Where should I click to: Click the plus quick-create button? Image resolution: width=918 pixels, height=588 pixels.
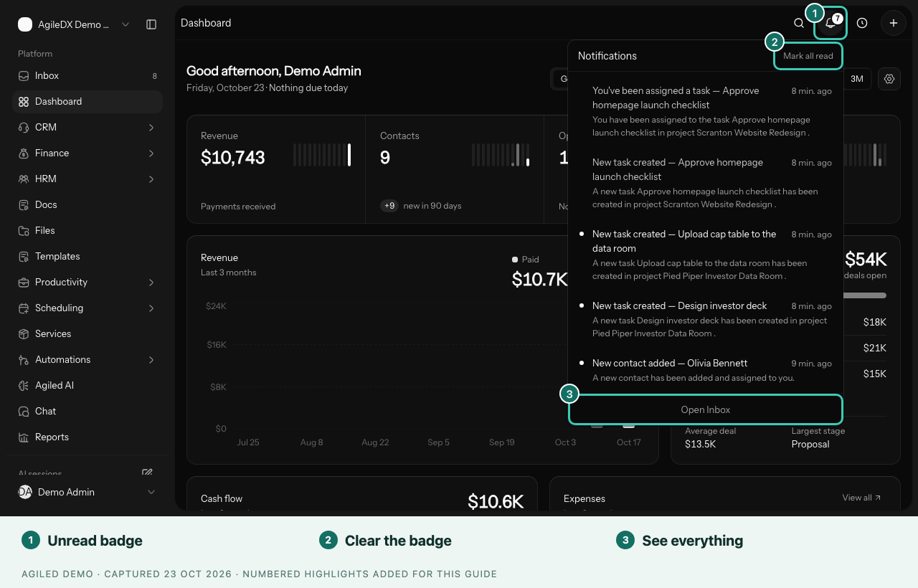click(x=894, y=23)
